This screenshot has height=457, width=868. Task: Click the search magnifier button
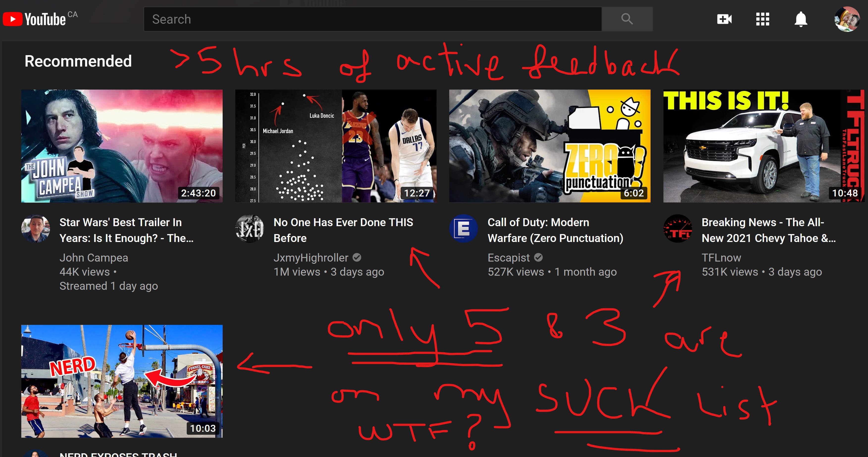point(627,19)
